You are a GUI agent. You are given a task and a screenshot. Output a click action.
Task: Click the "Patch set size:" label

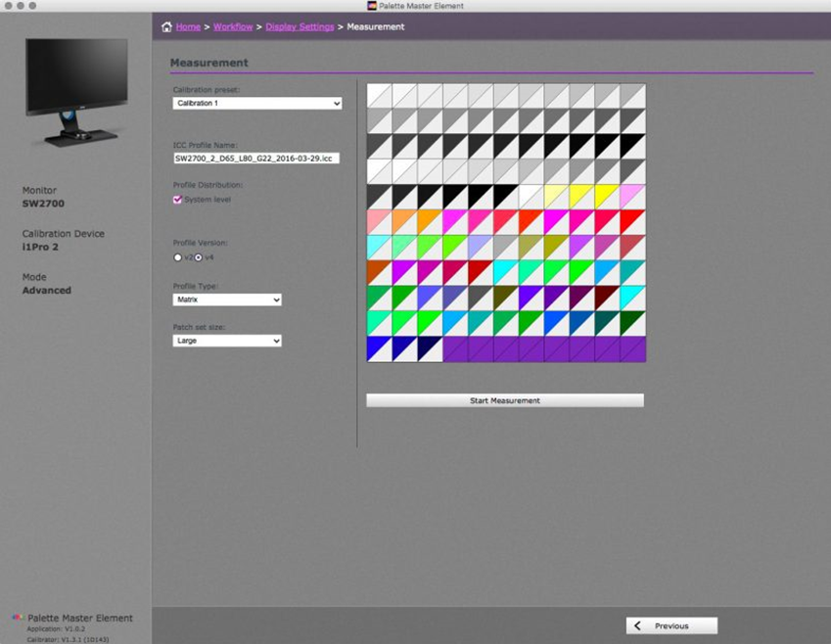pos(200,327)
